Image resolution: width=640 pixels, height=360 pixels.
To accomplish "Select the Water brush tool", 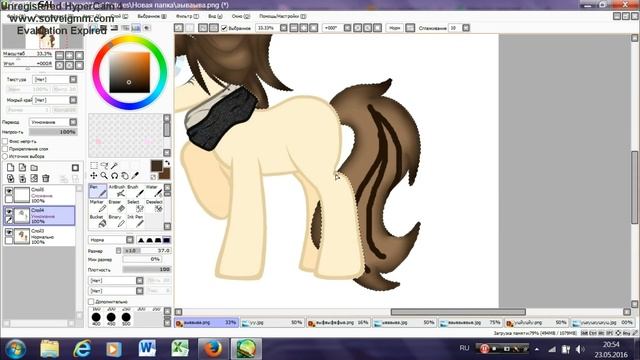I will (154, 191).
